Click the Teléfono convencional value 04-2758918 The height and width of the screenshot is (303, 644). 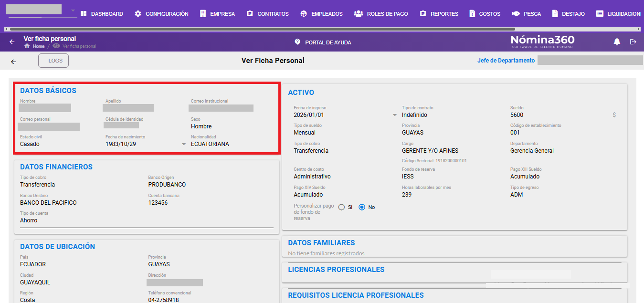point(164,300)
